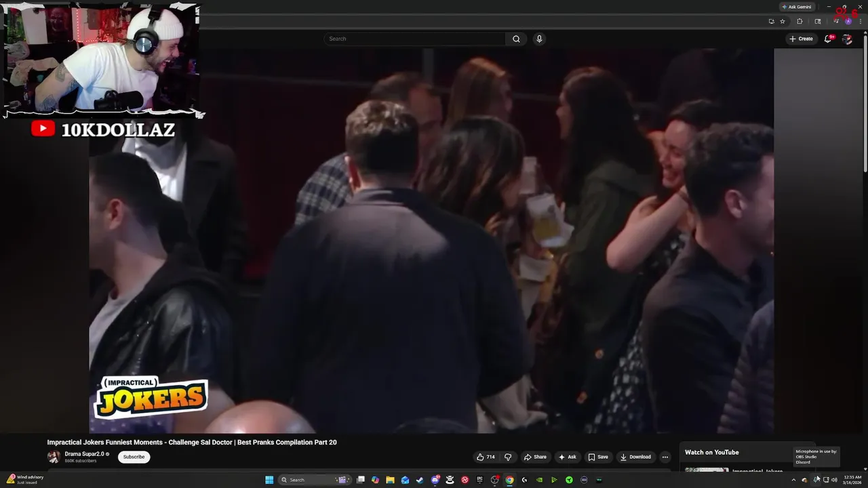This screenshot has height=488, width=868.
Task: Open the more actions ellipsis under video
Action: click(665, 457)
